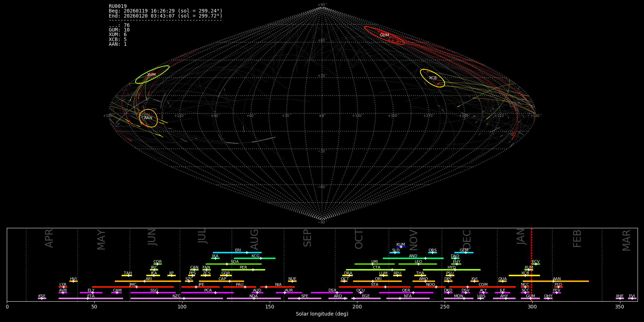Click the ORS shower label in timeline
The height and width of the screenshot is (322, 644).
pos(432,250)
